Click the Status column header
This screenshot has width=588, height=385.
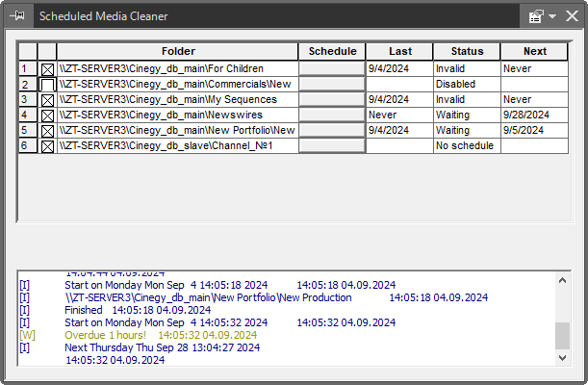(466, 52)
